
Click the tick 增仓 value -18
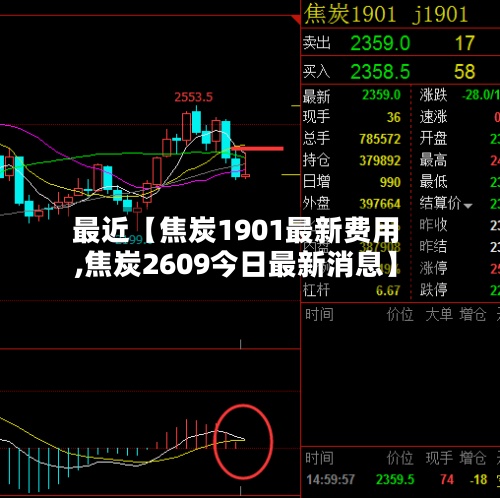pyautogui.click(x=478, y=480)
